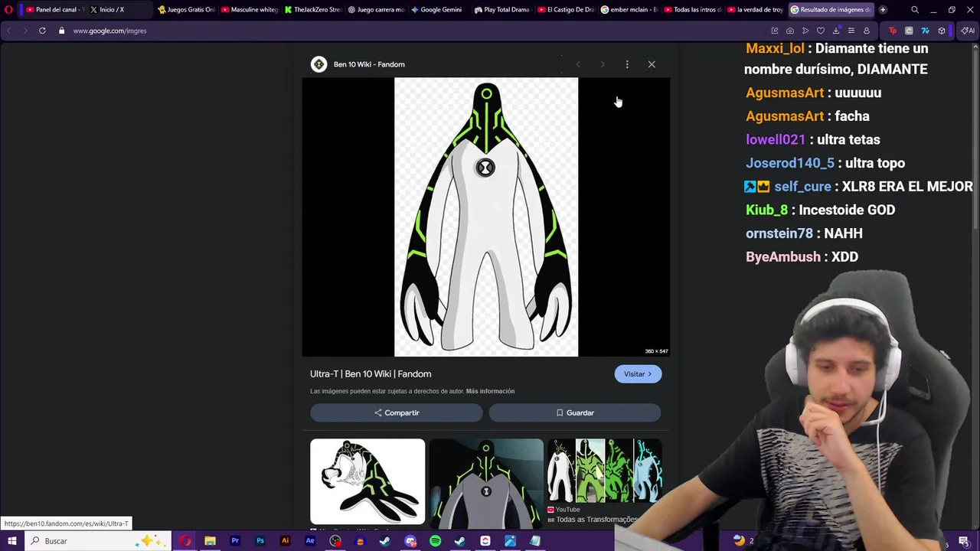
Task: Click the Ben 10 Wiki - Fandom source link
Action: [x=358, y=64]
